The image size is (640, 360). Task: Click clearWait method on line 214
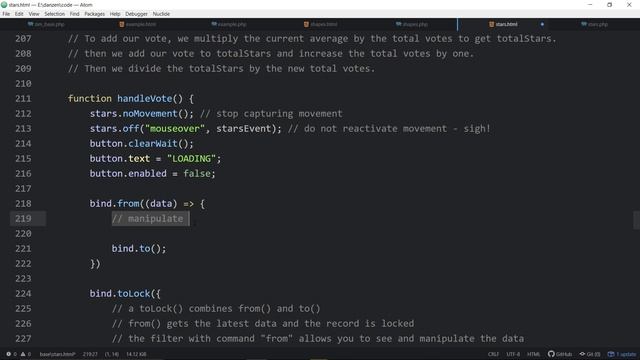(x=153, y=144)
